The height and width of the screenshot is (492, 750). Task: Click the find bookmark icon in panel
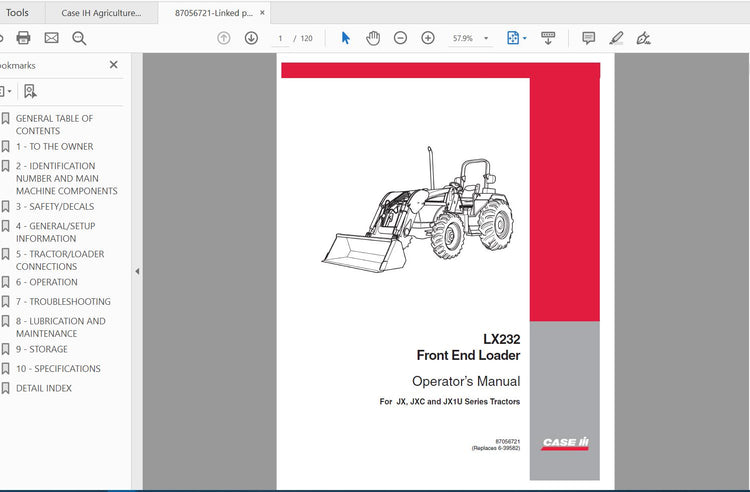(x=30, y=91)
